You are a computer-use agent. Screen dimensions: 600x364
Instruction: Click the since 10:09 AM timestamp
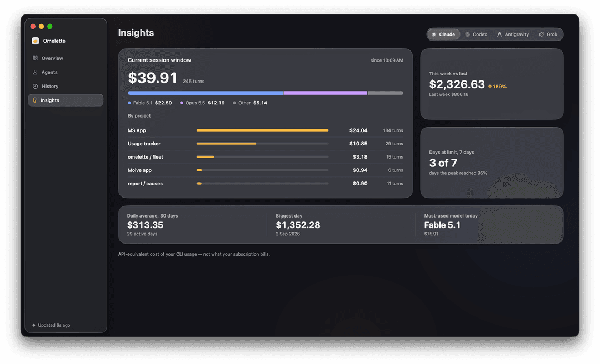click(387, 60)
